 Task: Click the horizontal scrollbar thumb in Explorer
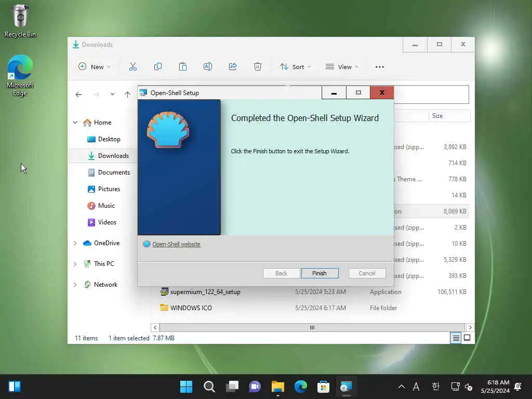(x=312, y=327)
